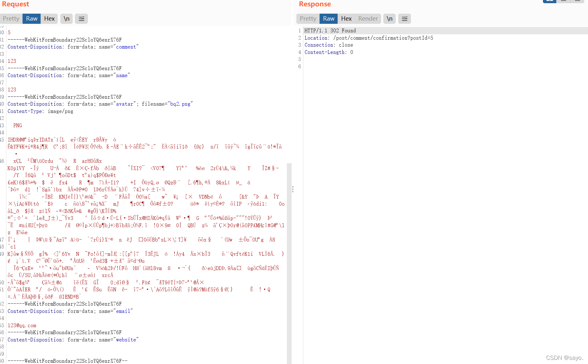Screen dimensions: 588x364
Task: Click the Location header in the response
Action: click(369, 38)
